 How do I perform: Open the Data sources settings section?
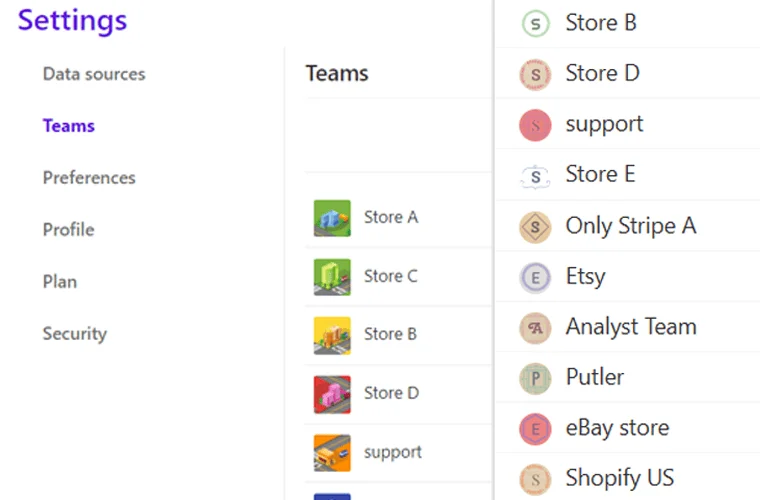(94, 74)
